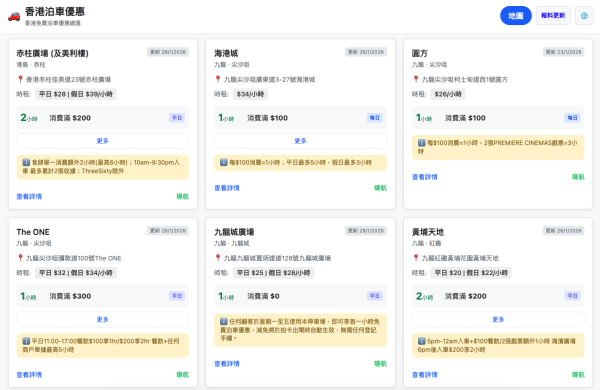This screenshot has height=390, width=600.
Task: Click hourly rate 平日 $28 | 假日 $39/小時
Action: [76, 94]
